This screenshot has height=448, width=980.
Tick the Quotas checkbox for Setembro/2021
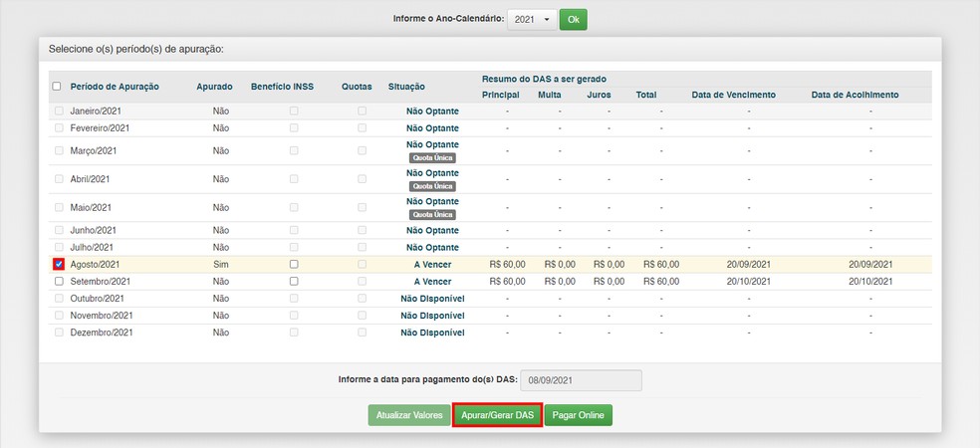tap(362, 282)
